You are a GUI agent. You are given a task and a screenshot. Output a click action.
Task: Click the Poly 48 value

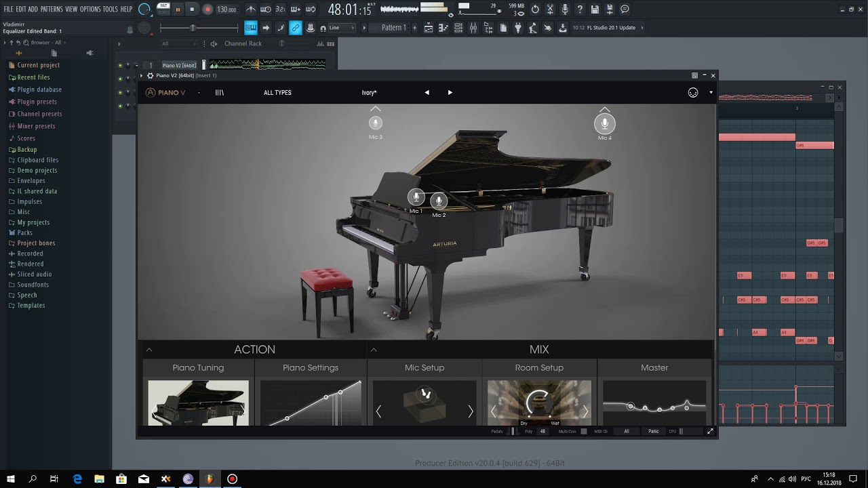542,431
